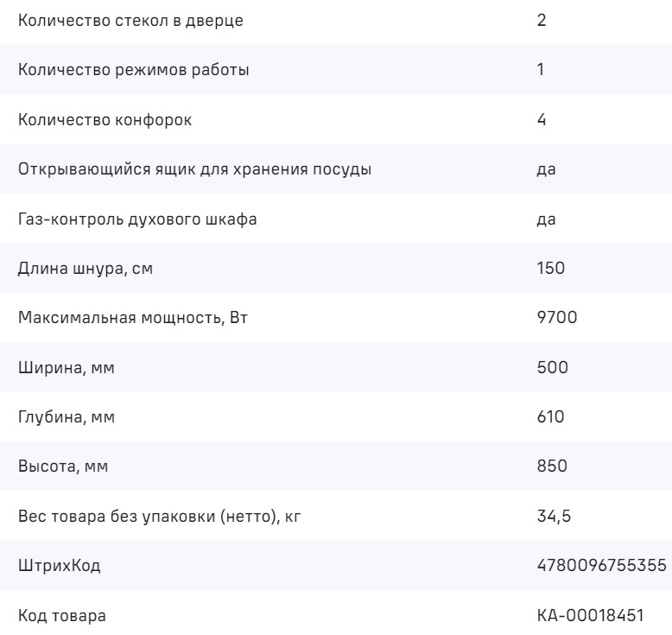Click the net weight value 34,5
This screenshot has height=635, width=672.
(553, 518)
